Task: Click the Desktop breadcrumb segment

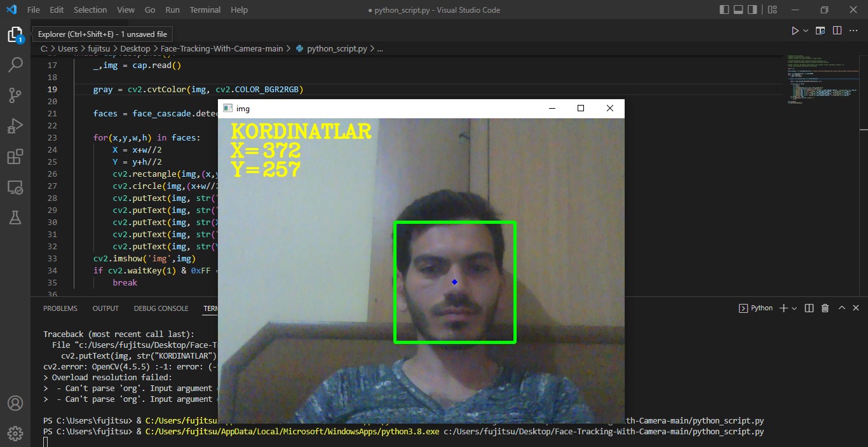Action: pos(136,48)
